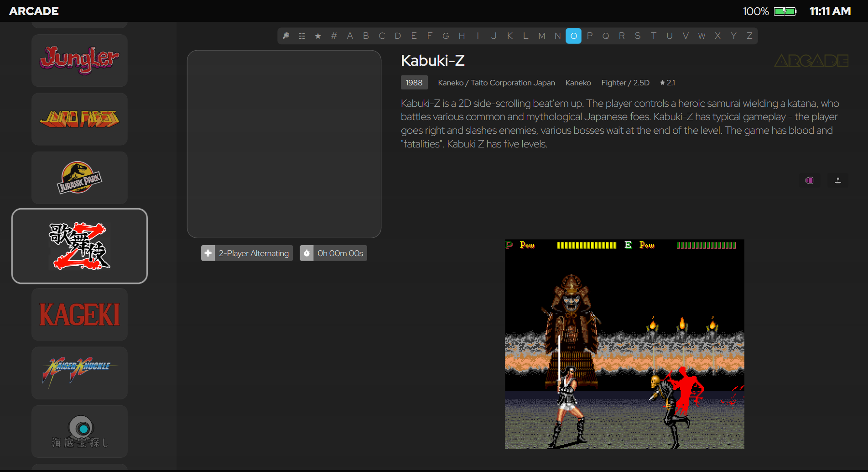Image resolution: width=868 pixels, height=472 pixels.
Task: Jump to letter L
Action: pos(525,36)
